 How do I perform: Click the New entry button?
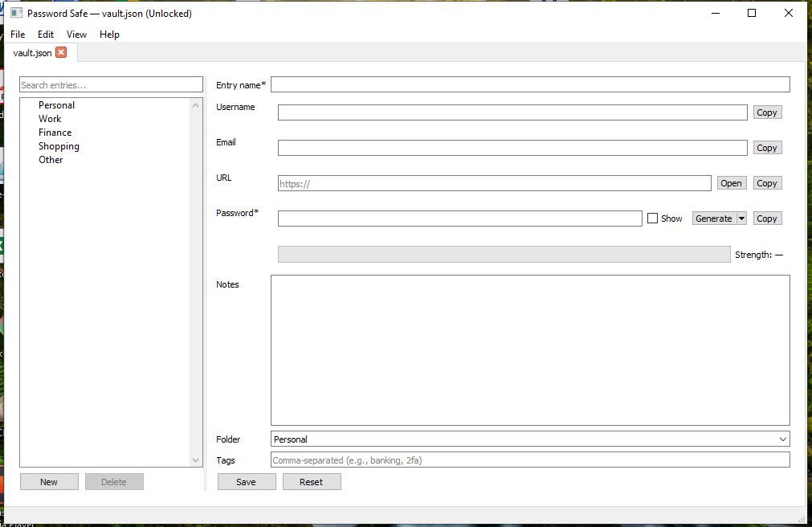[49, 481]
